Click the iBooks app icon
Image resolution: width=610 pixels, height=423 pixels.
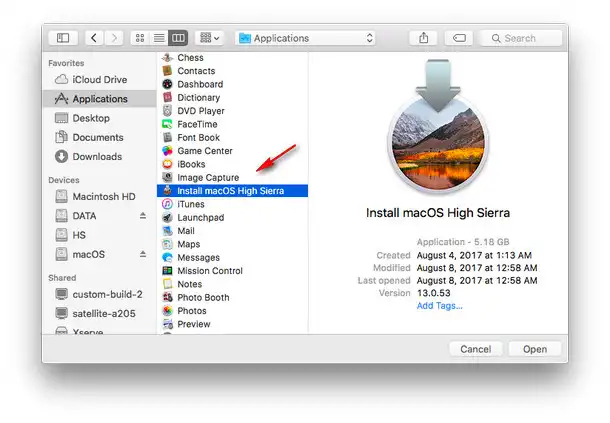(167, 164)
